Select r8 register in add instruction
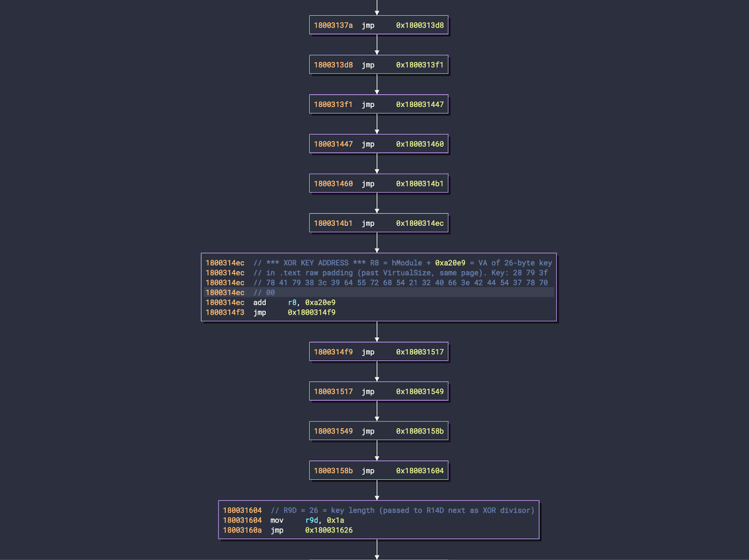 click(292, 303)
